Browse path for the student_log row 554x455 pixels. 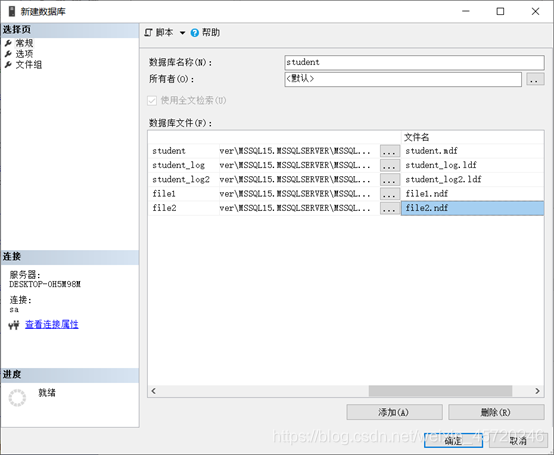pos(390,165)
